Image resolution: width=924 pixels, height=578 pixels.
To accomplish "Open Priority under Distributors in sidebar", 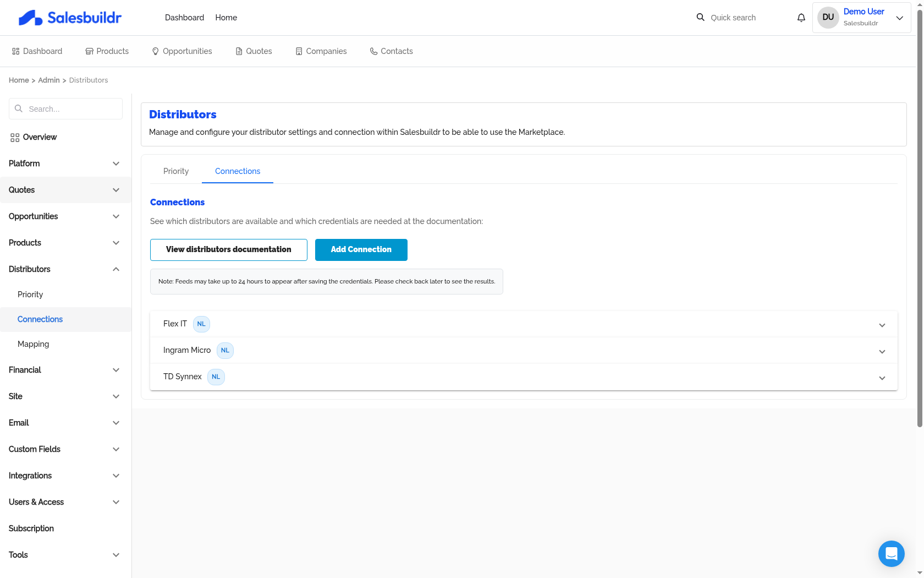I will [x=30, y=295].
